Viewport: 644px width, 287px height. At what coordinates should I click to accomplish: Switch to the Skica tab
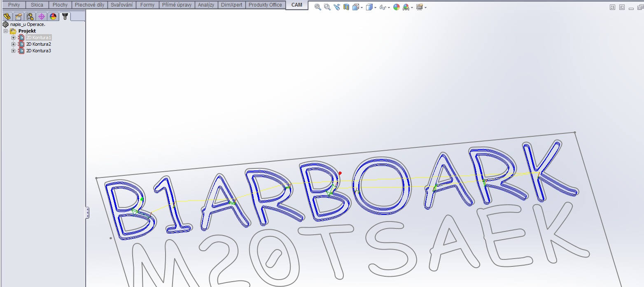click(x=37, y=5)
